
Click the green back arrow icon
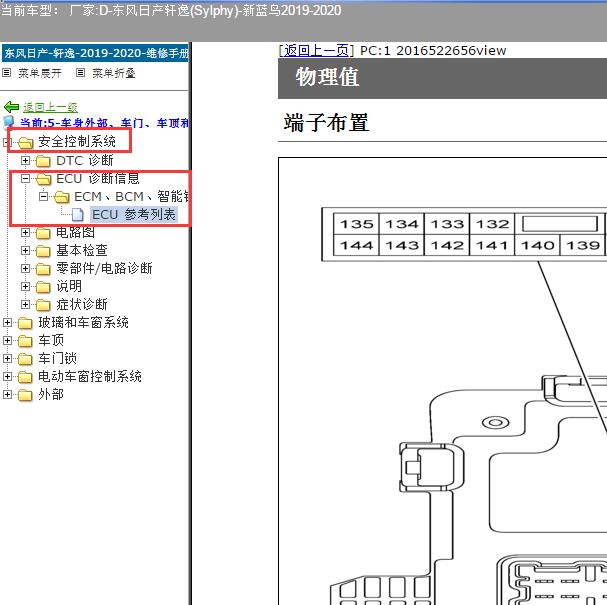pos(12,106)
